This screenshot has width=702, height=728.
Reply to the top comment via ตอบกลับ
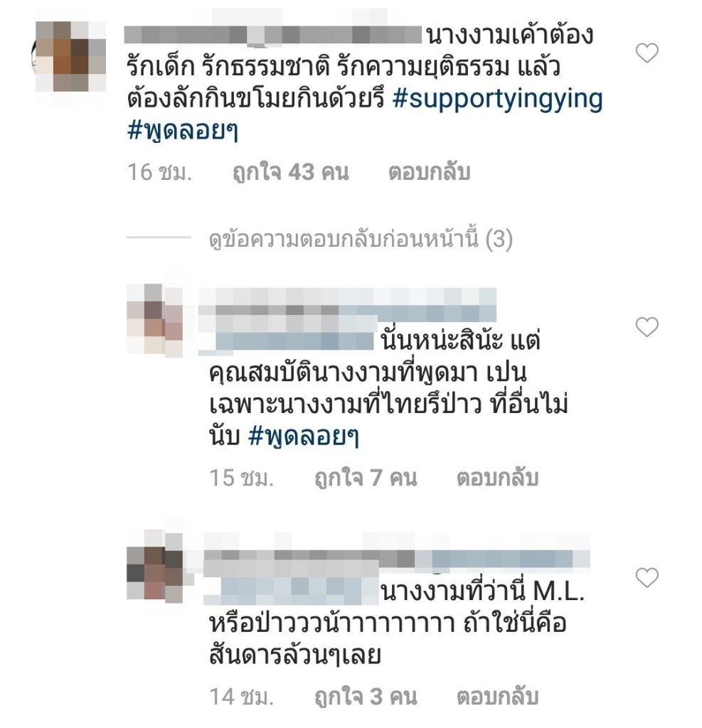(x=430, y=172)
